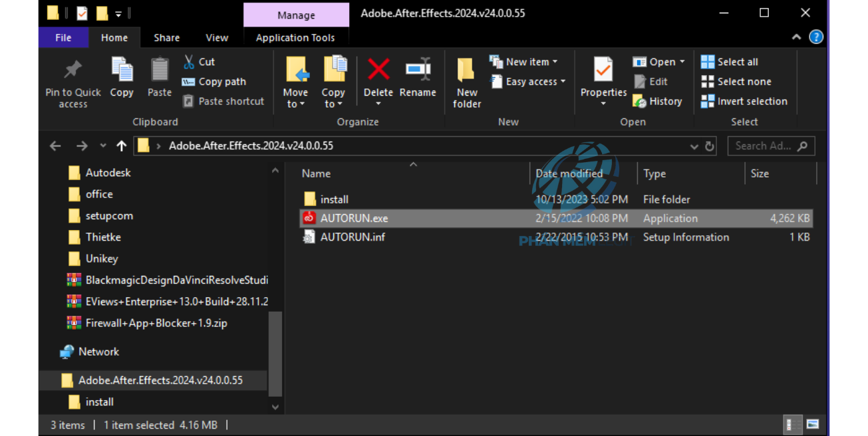Open the File menu tab
Image resolution: width=868 pixels, height=436 pixels.
(x=63, y=38)
